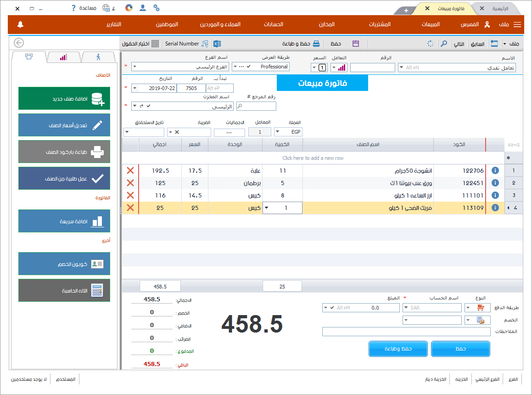Open the payment type النوع dropdown
The image size is (532, 395).
point(468,308)
